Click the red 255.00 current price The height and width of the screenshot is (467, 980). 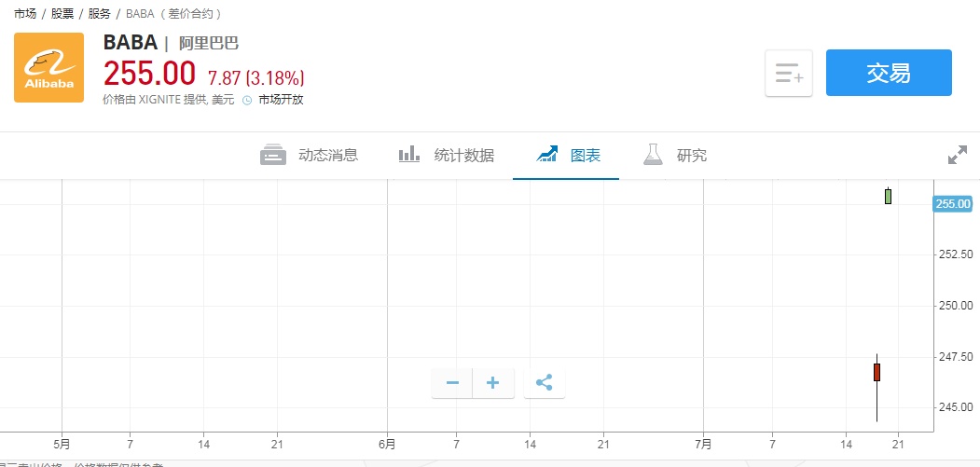coord(149,74)
